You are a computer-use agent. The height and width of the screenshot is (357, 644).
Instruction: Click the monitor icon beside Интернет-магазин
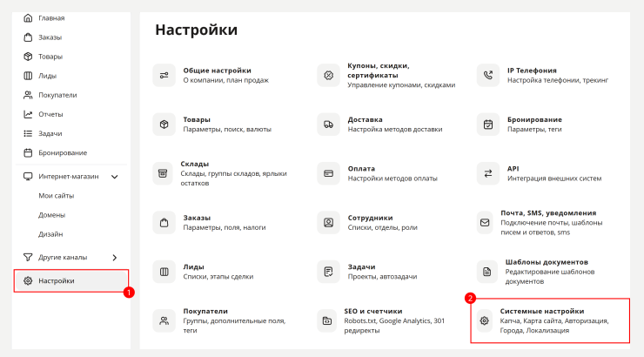pos(28,176)
